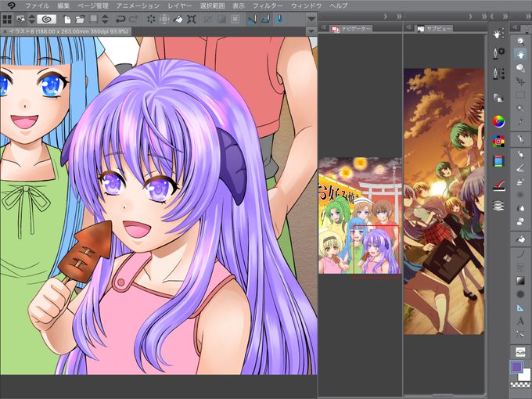Collapse Sub View dock double right chevron
The height and width of the screenshot is (399, 532).
point(484,16)
